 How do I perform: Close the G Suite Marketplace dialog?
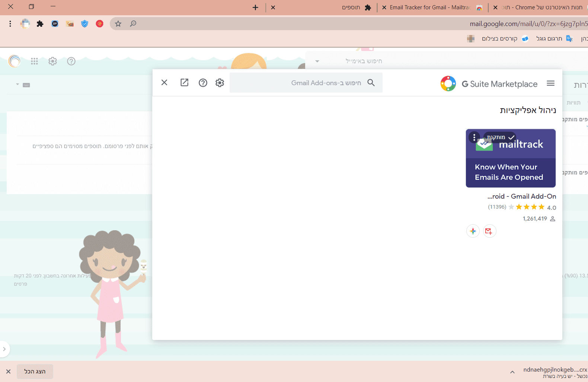point(164,83)
